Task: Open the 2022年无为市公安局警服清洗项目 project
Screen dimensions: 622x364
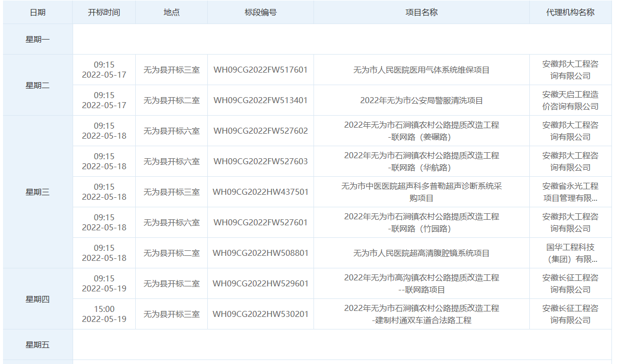Action: click(x=421, y=101)
